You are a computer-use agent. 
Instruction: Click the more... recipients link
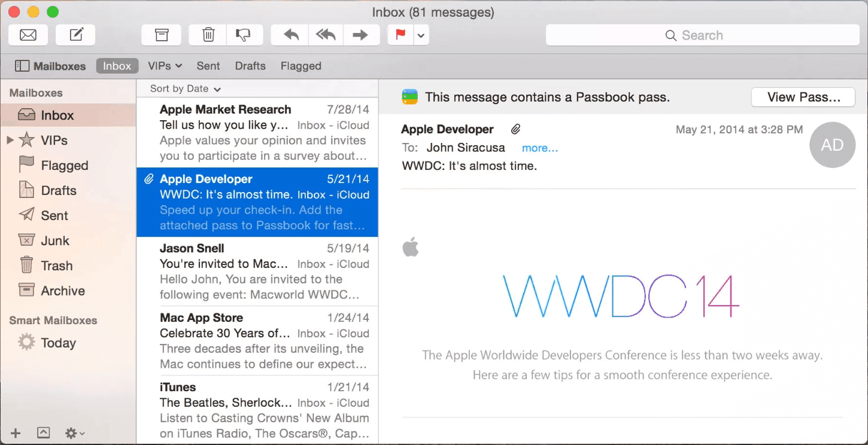tap(539, 148)
